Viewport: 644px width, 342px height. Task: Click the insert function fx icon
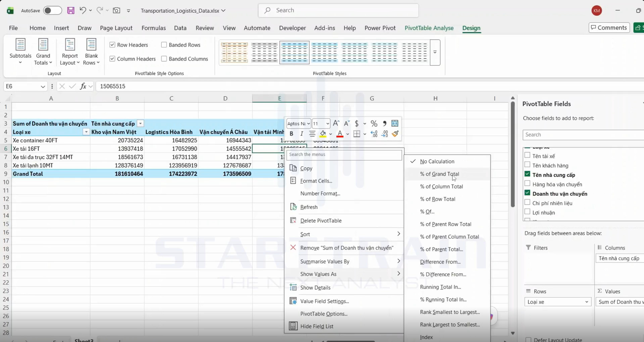(83, 86)
